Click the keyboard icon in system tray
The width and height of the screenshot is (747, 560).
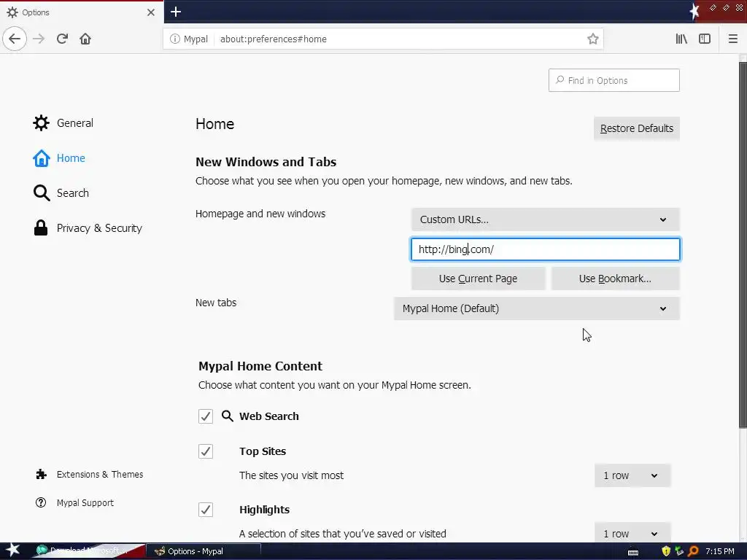coord(633,553)
